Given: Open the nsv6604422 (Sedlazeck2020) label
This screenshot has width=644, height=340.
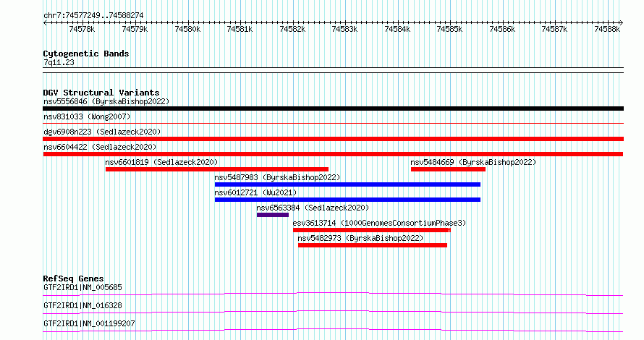Looking at the screenshot, I should point(100,147).
